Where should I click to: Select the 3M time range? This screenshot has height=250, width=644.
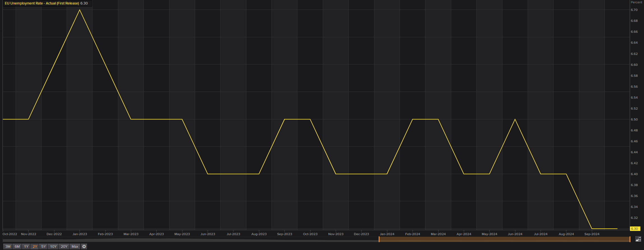point(8,247)
